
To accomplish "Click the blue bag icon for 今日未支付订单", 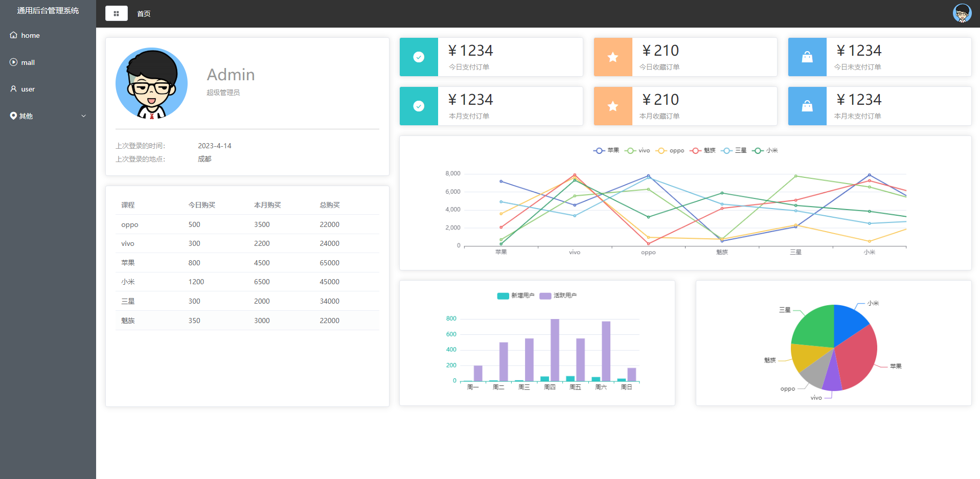I will tap(807, 57).
